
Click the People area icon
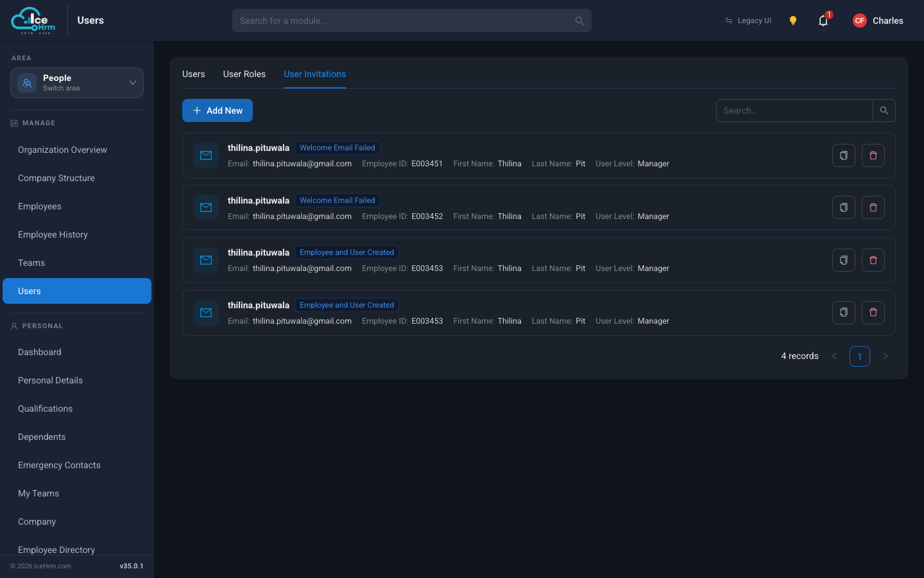(x=27, y=83)
